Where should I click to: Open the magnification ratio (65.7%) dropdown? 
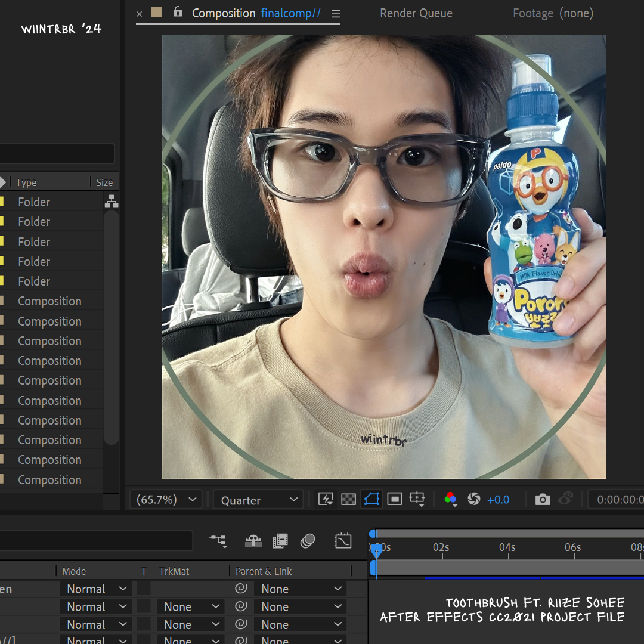pos(166,500)
